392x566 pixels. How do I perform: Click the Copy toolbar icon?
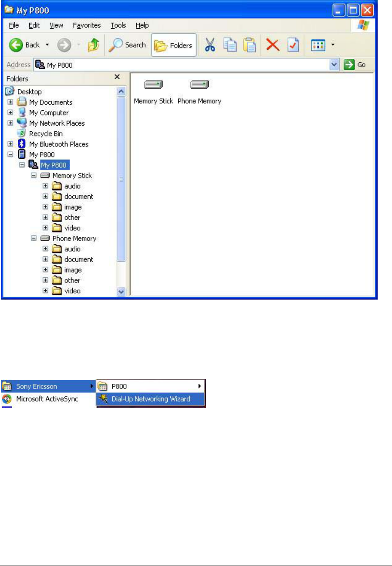230,45
